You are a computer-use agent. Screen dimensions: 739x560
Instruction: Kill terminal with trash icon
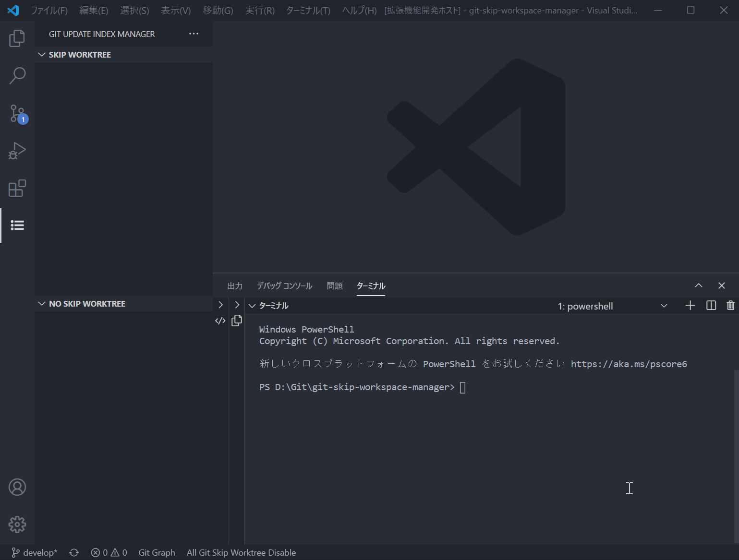[x=730, y=306]
